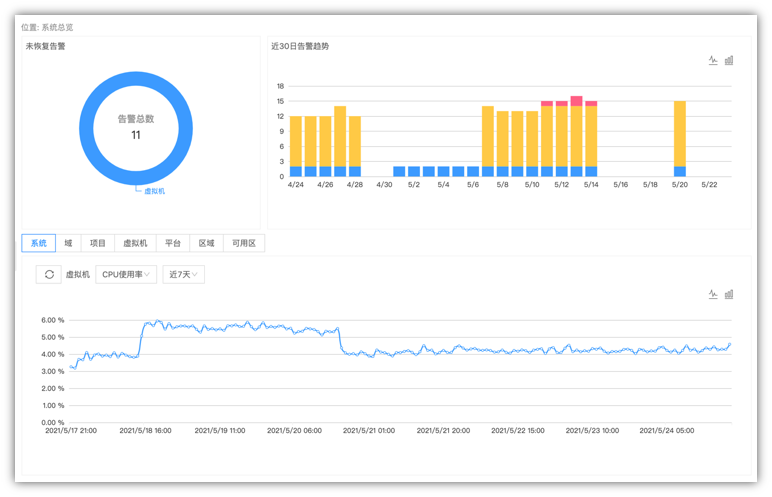Click the refresh button beside 虚拟机
This screenshot has width=772, height=497.
(x=48, y=274)
